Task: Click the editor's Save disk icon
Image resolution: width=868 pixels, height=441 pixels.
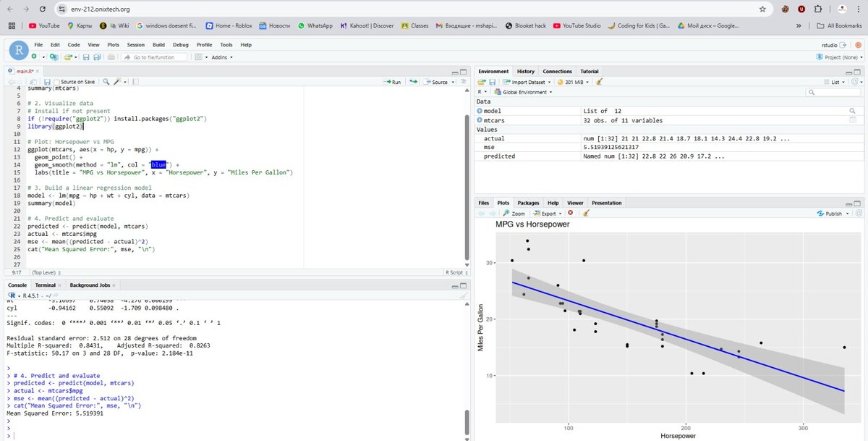Action: tap(47, 82)
